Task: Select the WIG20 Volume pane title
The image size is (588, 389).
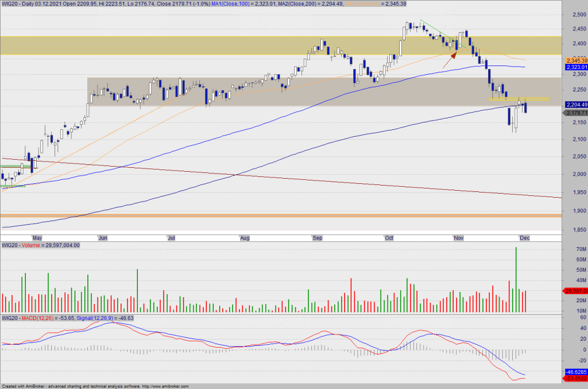Action: [40, 245]
